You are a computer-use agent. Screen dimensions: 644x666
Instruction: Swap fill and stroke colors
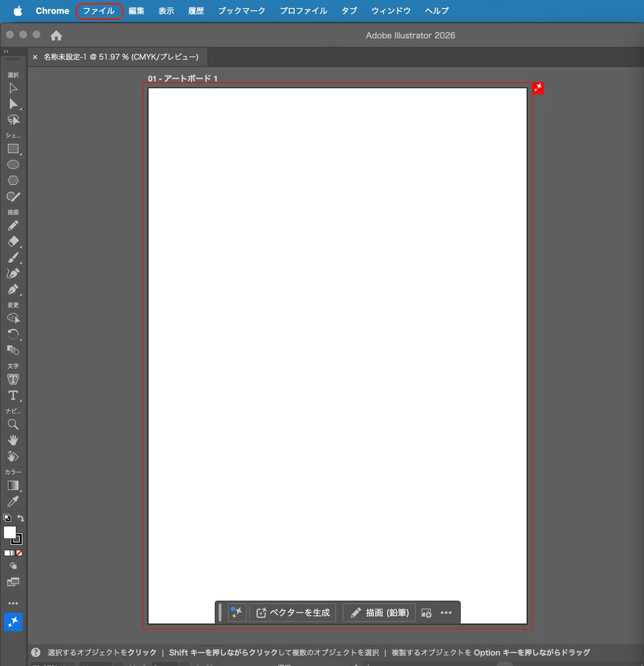click(20, 518)
